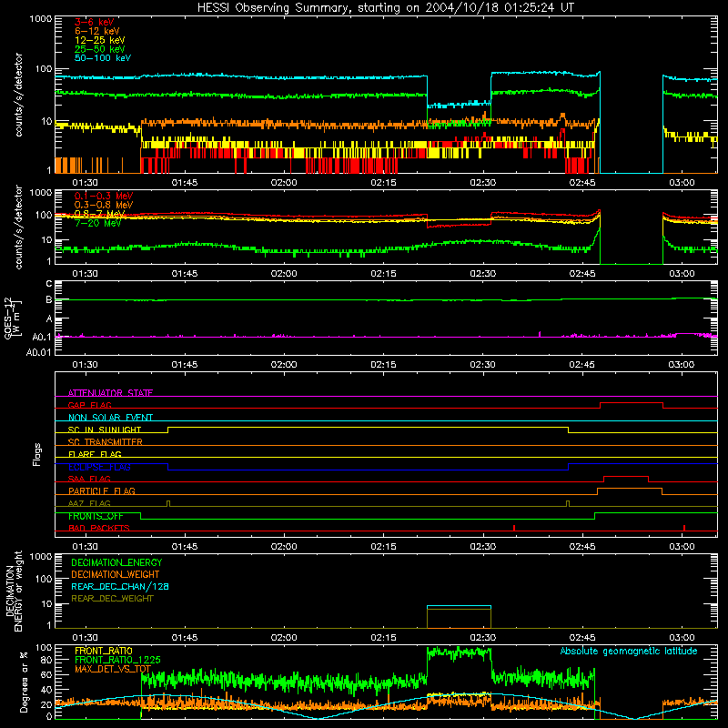Screen dimensions: 728x728
Task: Click the raised SAA_FLAG step segment
Action: coord(626,476)
